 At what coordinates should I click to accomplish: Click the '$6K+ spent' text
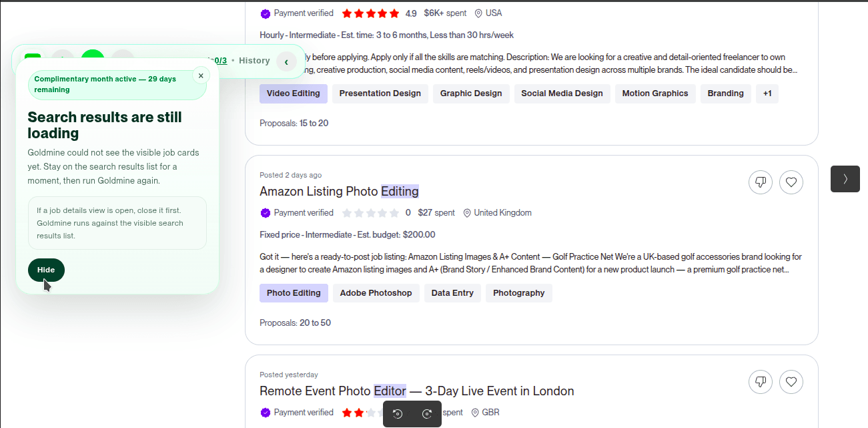point(445,13)
